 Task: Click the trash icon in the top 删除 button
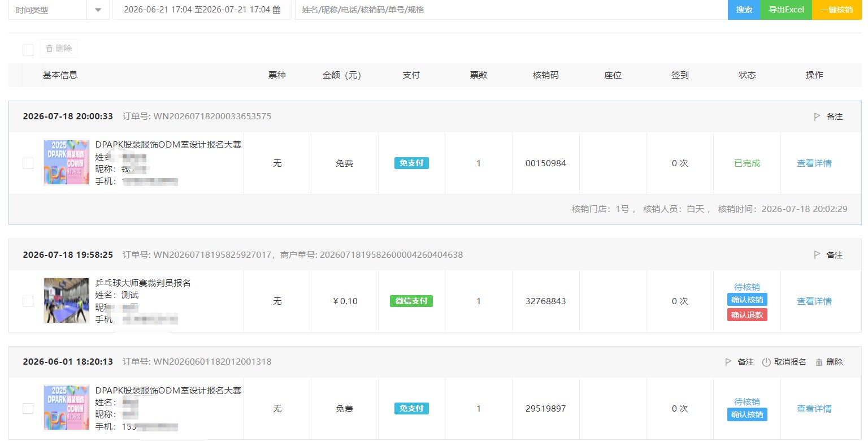click(49, 49)
